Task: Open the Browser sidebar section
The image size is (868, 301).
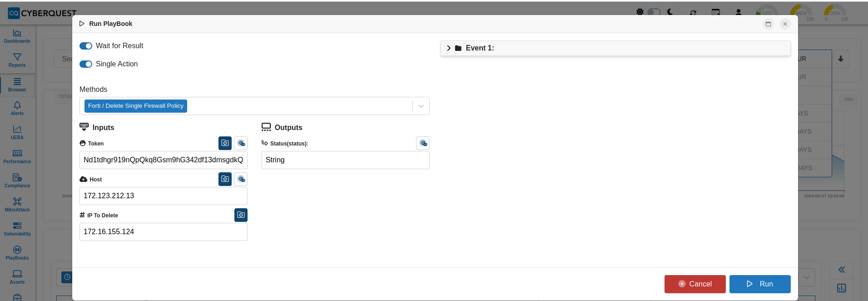Action: (x=17, y=85)
